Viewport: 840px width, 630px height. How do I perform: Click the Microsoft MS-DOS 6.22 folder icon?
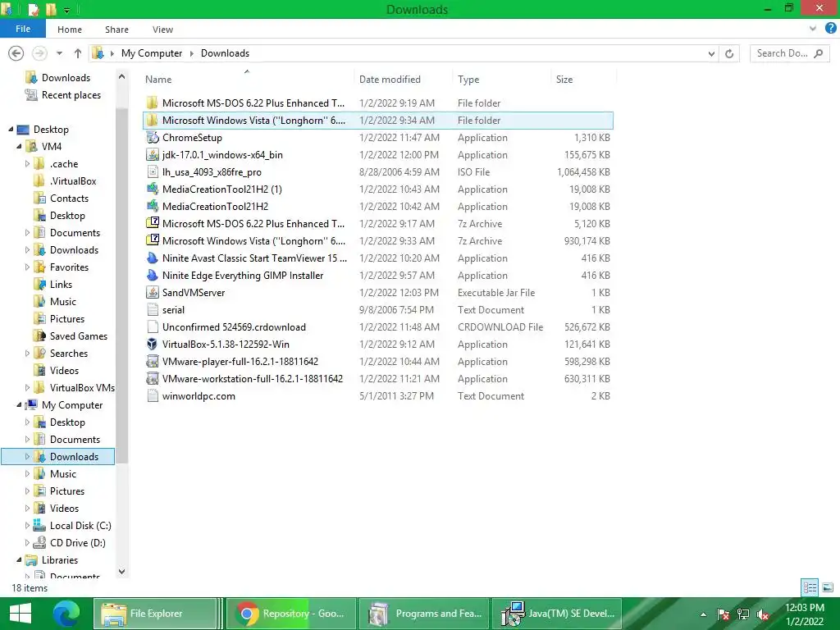pos(153,103)
